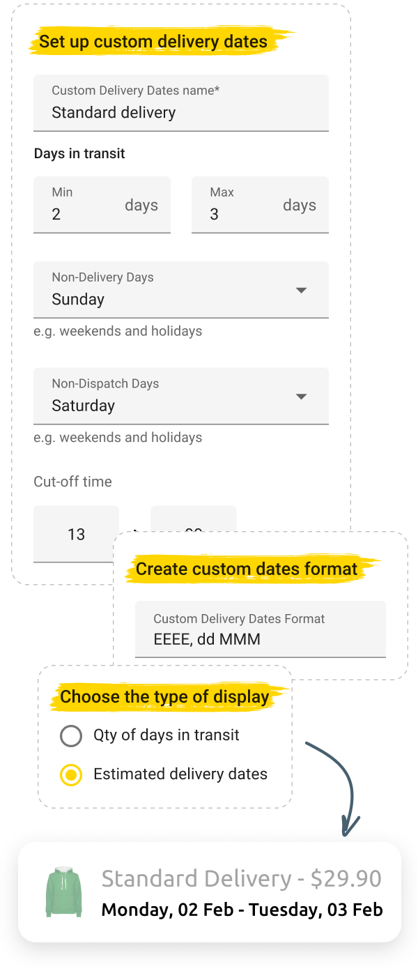Click the partially hidden cut-off minutes field
The height and width of the screenshot is (980, 418).
pyautogui.click(x=194, y=520)
